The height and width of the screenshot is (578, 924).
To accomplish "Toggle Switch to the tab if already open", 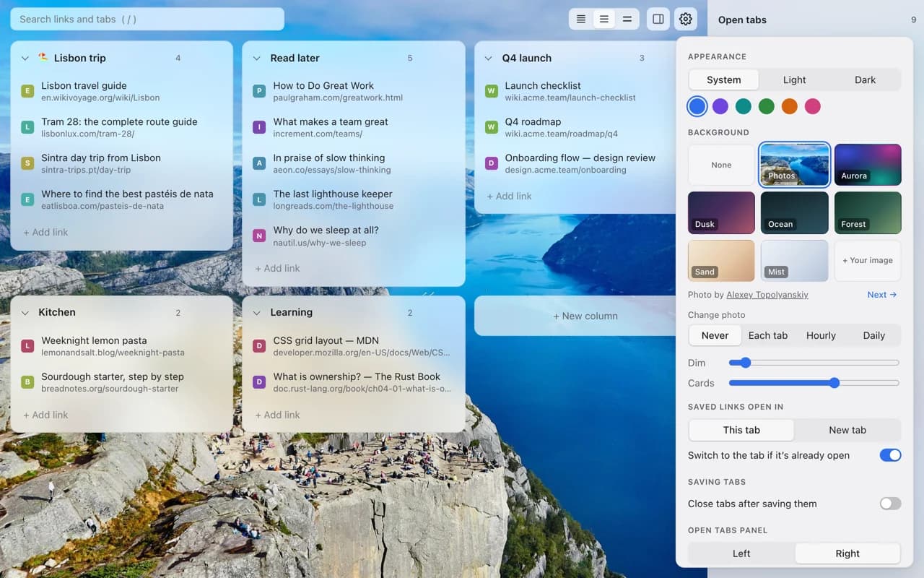I will click(x=890, y=455).
